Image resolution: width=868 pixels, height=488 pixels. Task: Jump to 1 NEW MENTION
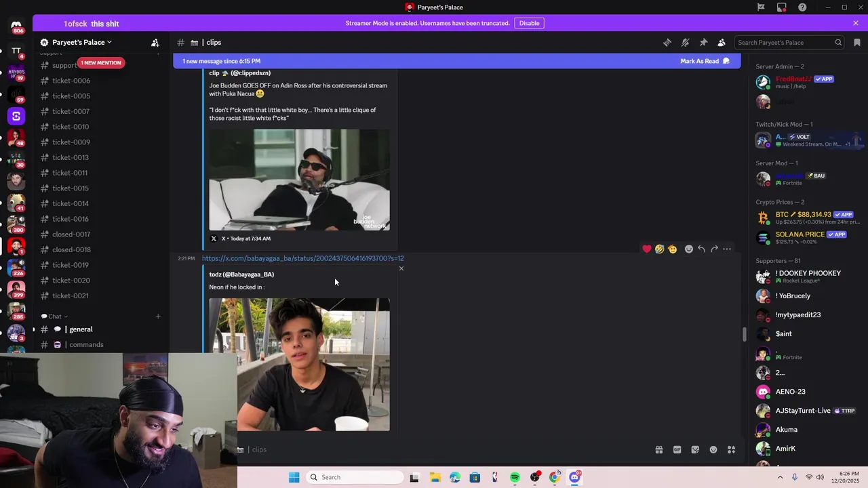pos(100,62)
